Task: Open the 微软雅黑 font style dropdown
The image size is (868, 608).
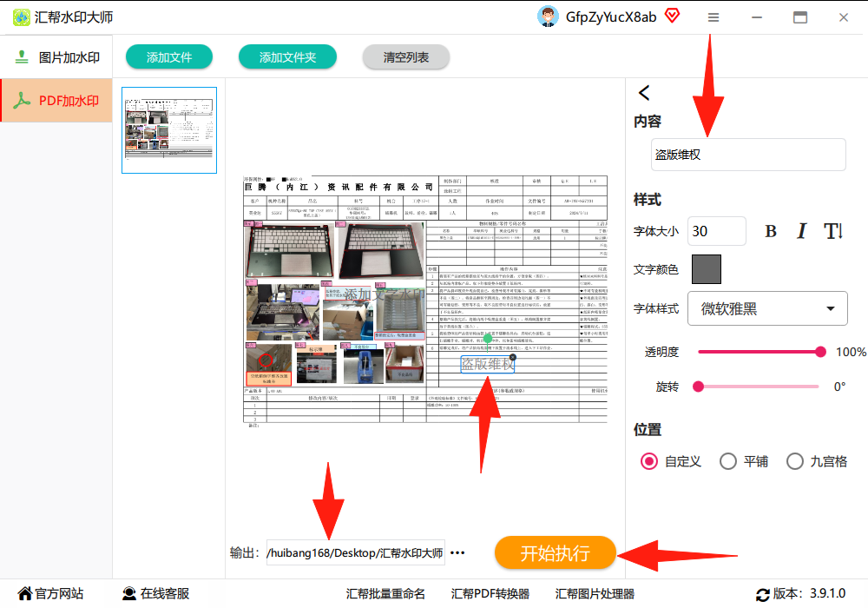Action: tap(767, 308)
